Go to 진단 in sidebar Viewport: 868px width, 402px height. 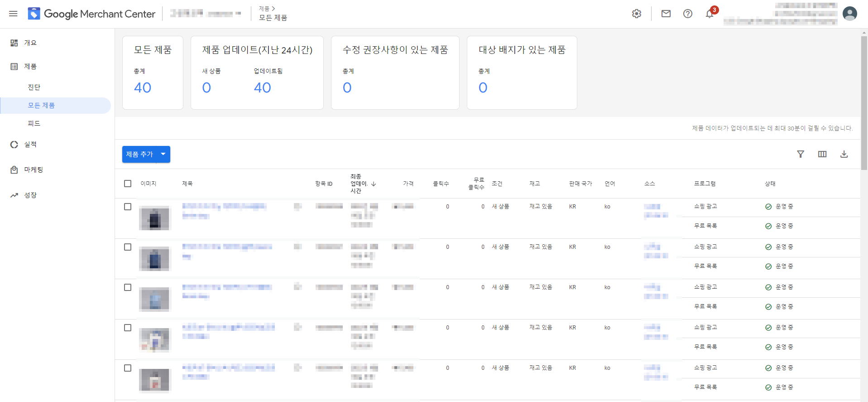click(x=34, y=87)
